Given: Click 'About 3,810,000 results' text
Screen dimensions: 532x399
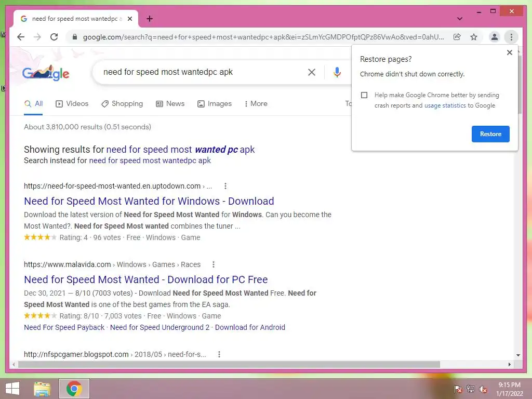Looking at the screenshot, I should [x=87, y=127].
